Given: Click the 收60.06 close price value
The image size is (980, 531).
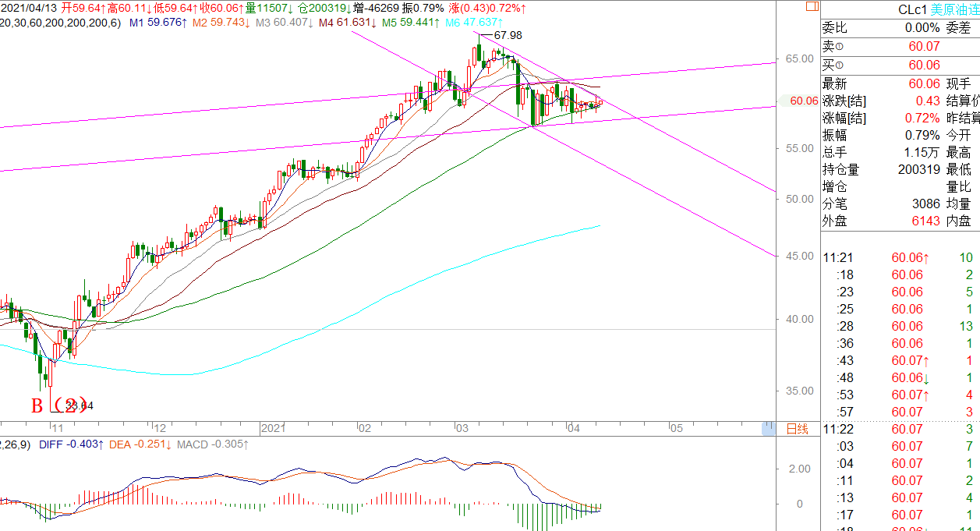Looking at the screenshot, I should pos(222,8).
